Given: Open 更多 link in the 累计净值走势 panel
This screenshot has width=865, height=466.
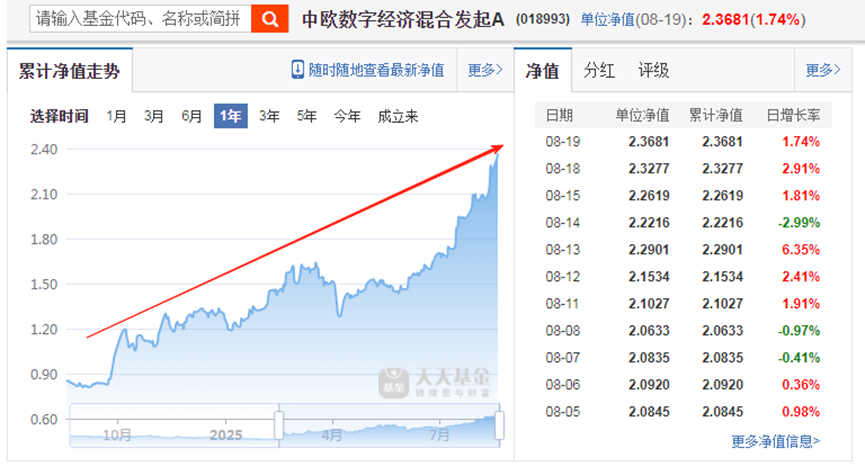Looking at the screenshot, I should click(485, 70).
